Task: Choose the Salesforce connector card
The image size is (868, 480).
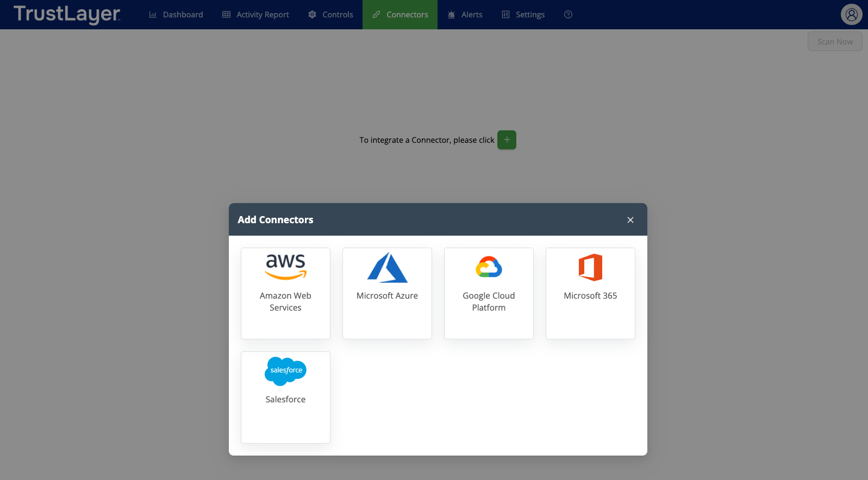Action: 285,397
